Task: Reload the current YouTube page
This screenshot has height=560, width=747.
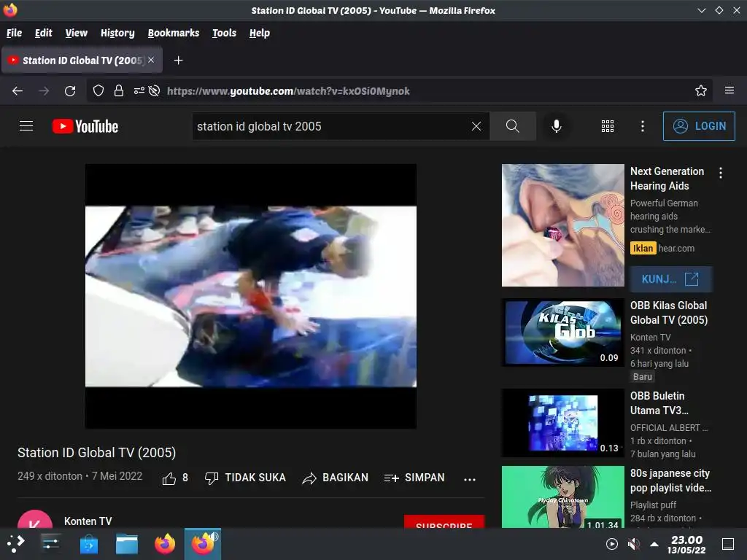Action: point(70,91)
